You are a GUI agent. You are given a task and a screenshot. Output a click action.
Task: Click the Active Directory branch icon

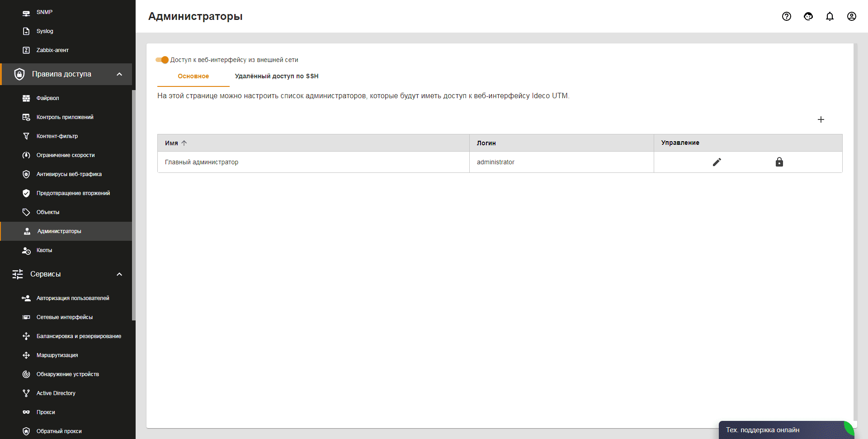pyautogui.click(x=26, y=393)
